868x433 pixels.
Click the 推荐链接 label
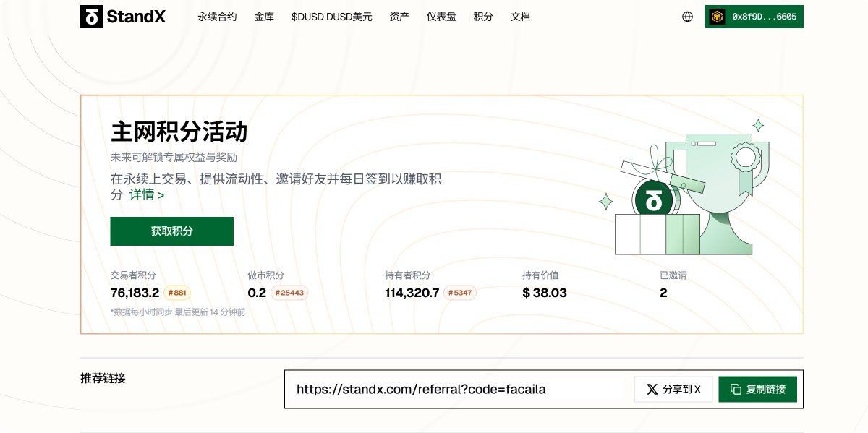(x=103, y=378)
